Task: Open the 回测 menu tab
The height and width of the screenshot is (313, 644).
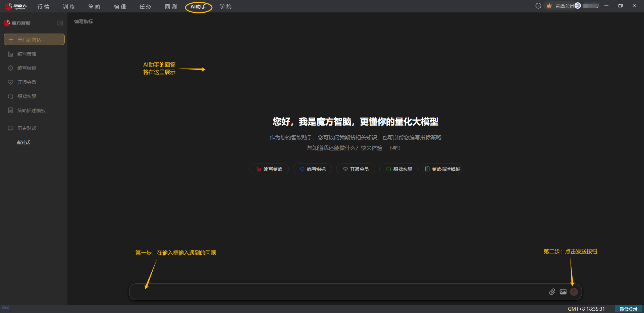Action: pos(171,7)
